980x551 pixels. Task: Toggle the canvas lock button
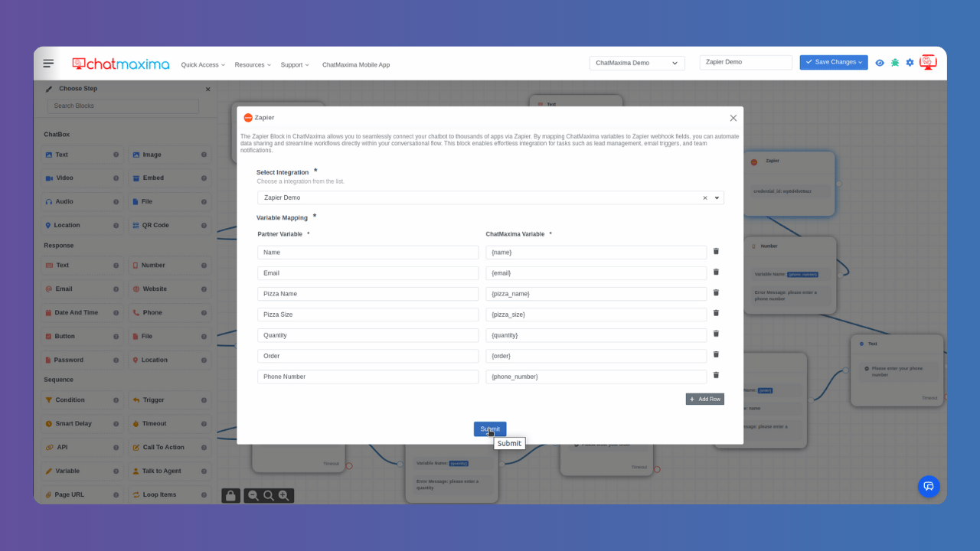click(230, 495)
